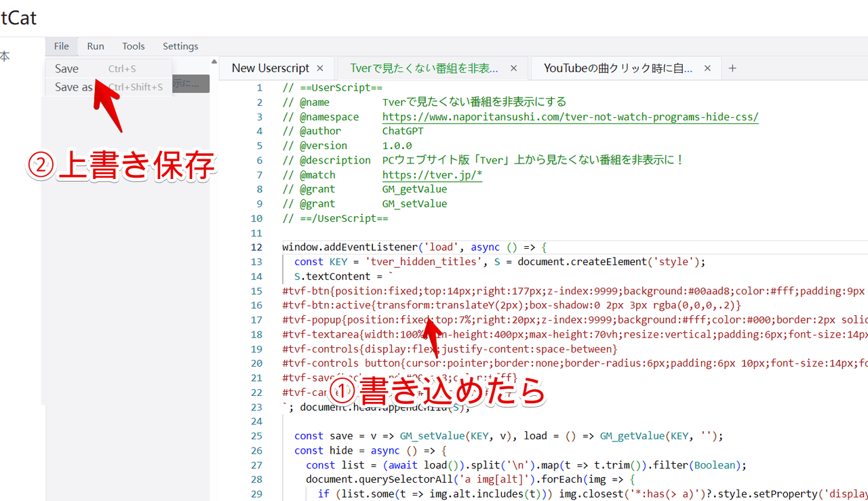This screenshot has height=501, width=868.
Task: Click the // ==UserScript== header line
Action: tap(332, 88)
